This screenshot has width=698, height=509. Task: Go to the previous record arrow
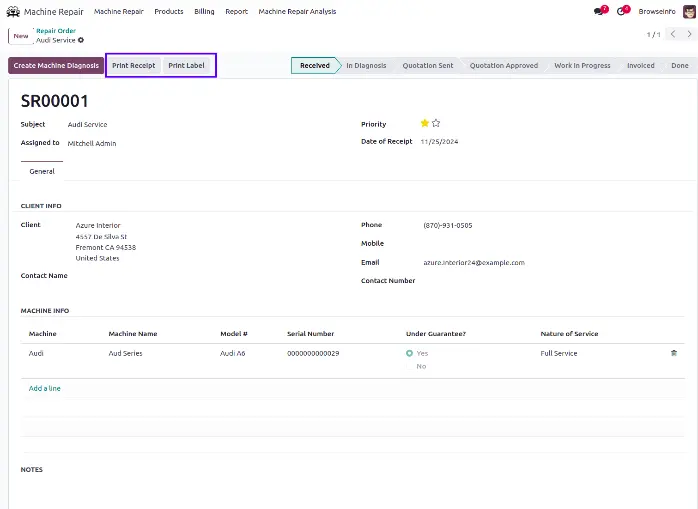tap(672, 34)
